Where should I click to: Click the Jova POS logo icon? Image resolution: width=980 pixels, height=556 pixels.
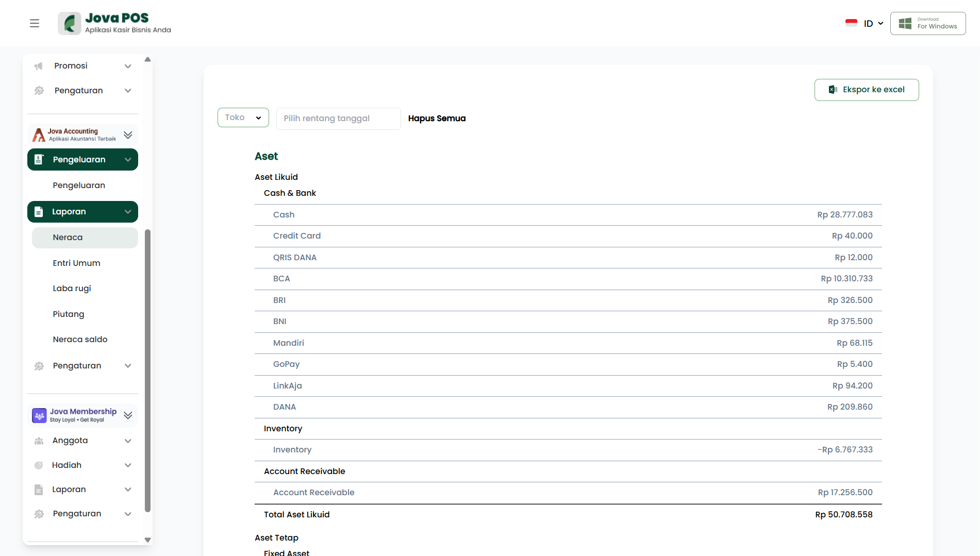click(x=70, y=23)
